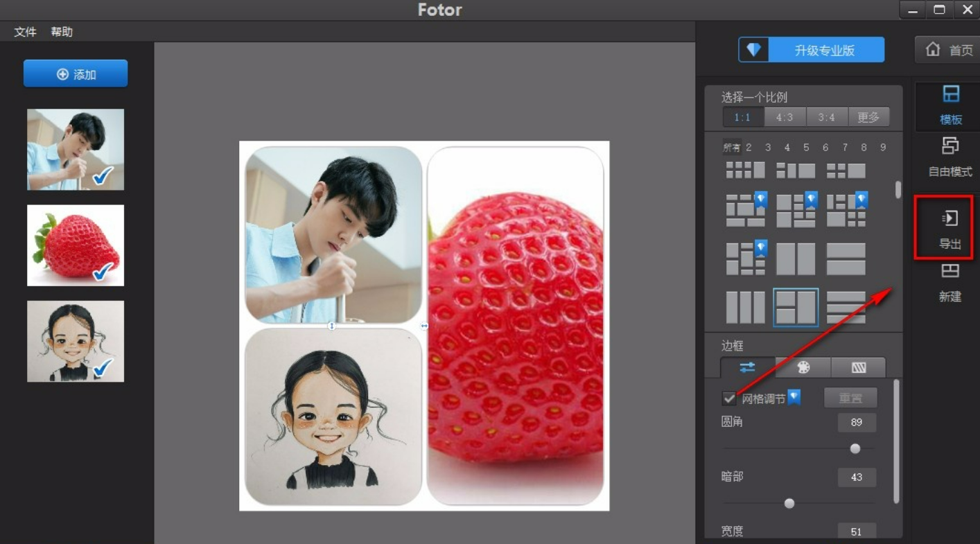Filter templates for 2 photos
The width and height of the screenshot is (980, 544).
[749, 147]
